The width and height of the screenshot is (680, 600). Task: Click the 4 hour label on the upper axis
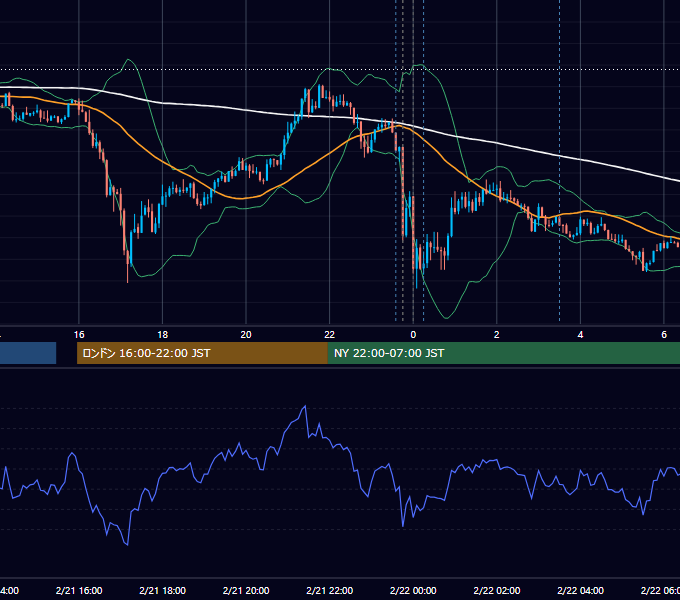[580, 335]
